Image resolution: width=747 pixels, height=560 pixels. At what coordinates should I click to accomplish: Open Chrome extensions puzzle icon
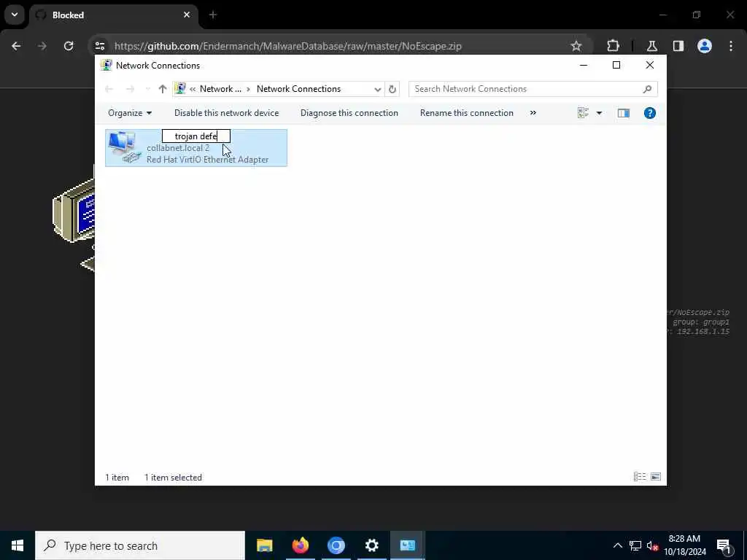click(x=613, y=46)
